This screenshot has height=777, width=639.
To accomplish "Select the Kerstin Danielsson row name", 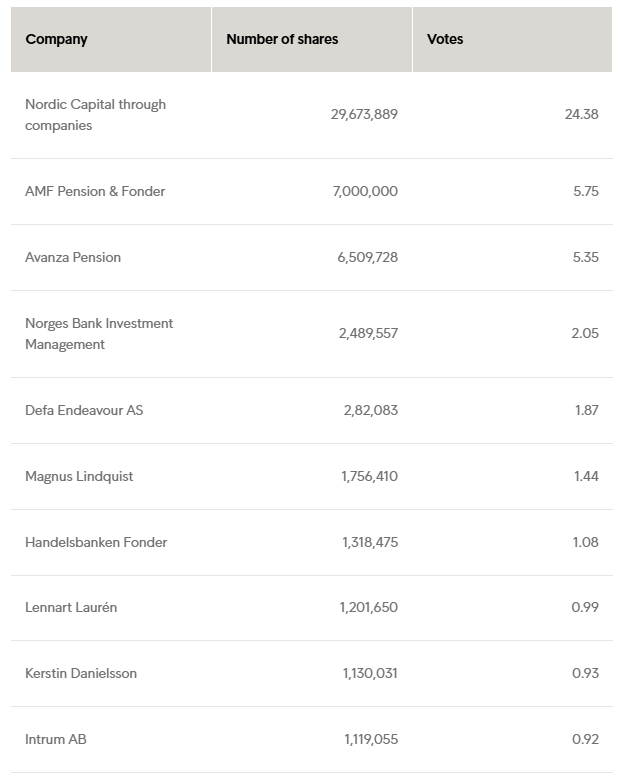I will tap(81, 673).
